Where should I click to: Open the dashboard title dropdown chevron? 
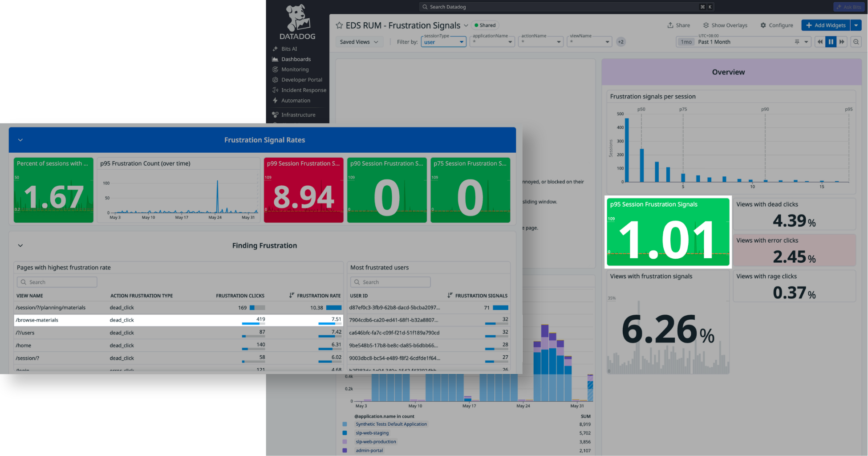coord(466,25)
